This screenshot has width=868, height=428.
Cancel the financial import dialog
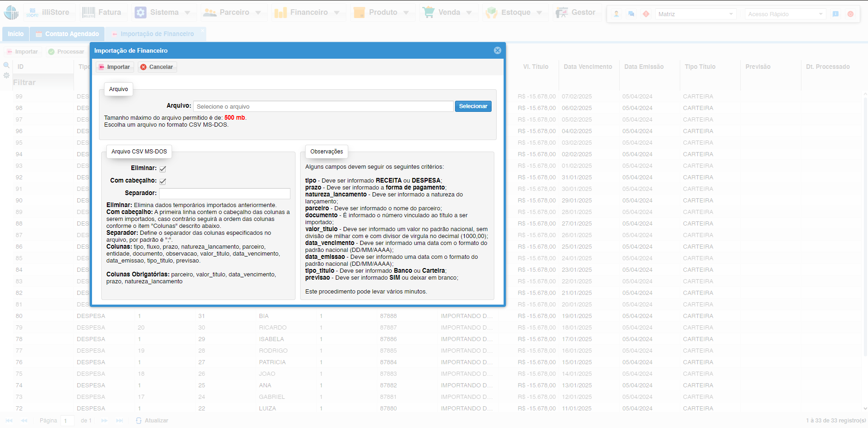tap(157, 67)
